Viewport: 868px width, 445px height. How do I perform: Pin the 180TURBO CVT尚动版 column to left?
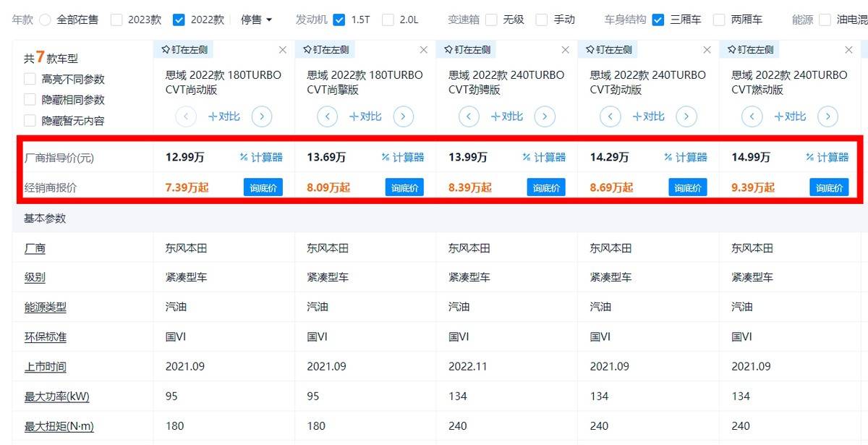pyautogui.click(x=183, y=50)
